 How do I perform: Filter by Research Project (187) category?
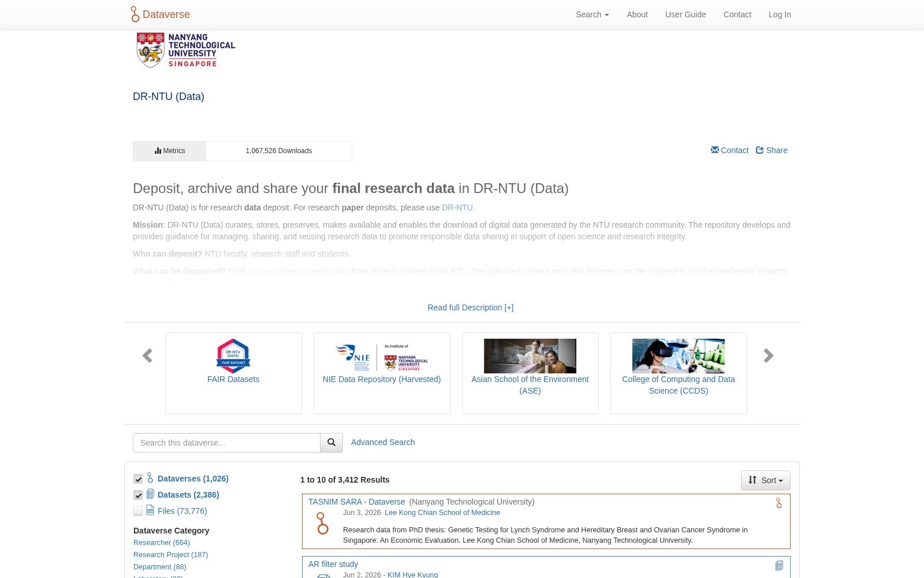pyautogui.click(x=171, y=555)
